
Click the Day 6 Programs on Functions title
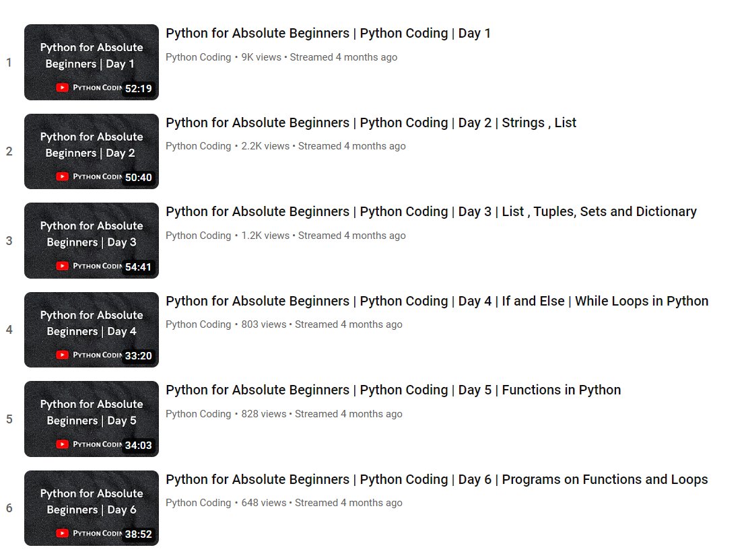436,479
